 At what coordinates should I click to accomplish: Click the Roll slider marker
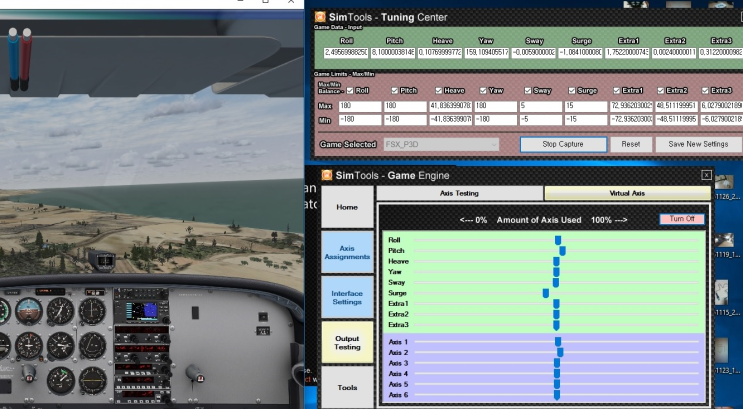(558, 241)
